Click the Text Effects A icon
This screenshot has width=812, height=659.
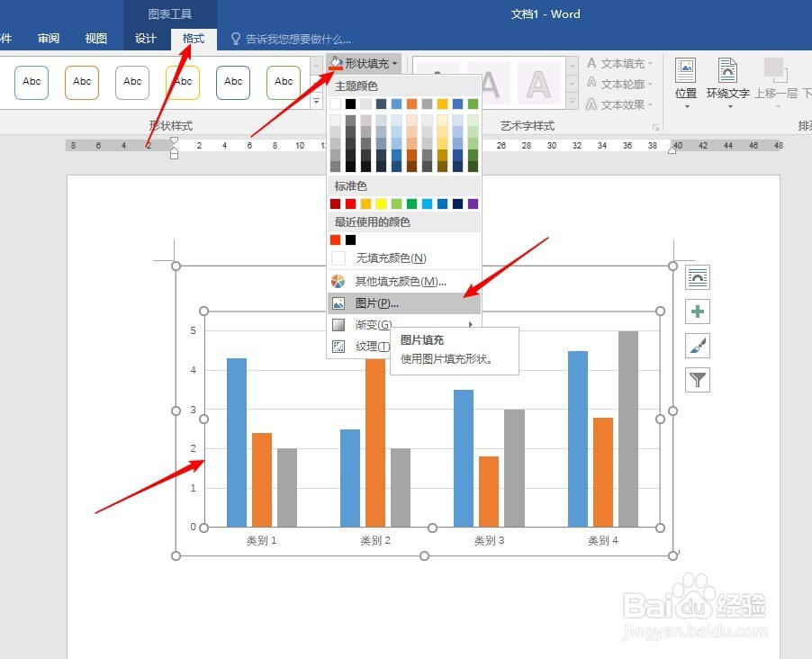[591, 104]
